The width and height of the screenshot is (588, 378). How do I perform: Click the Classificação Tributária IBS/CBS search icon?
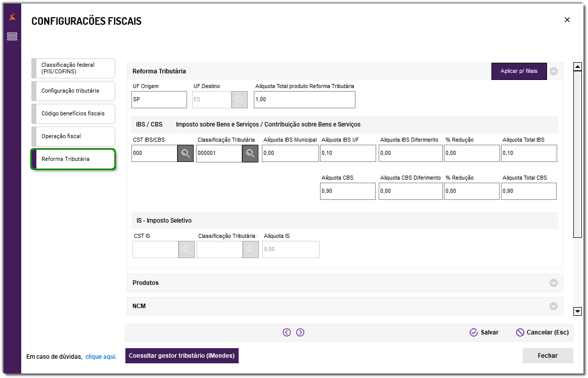(x=250, y=153)
